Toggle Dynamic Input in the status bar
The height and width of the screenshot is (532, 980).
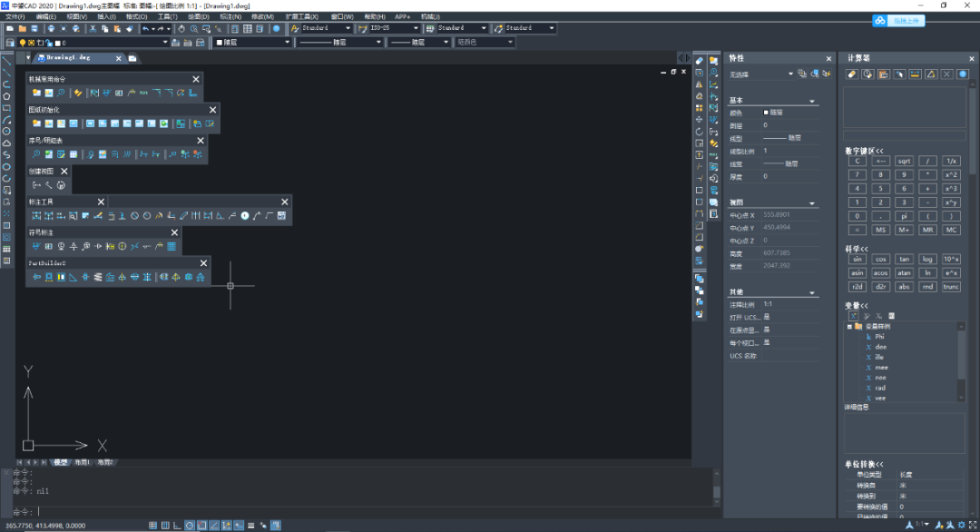pyautogui.click(x=239, y=526)
